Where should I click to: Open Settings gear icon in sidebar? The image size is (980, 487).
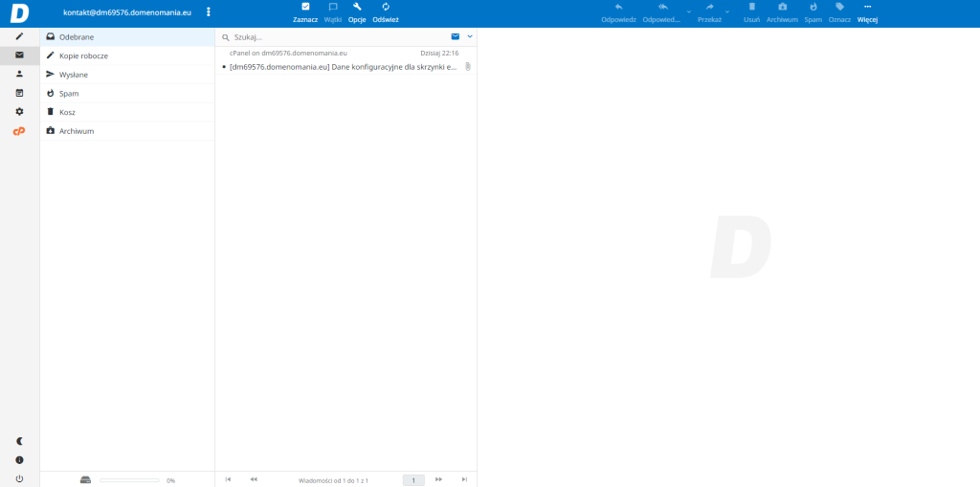point(19,111)
